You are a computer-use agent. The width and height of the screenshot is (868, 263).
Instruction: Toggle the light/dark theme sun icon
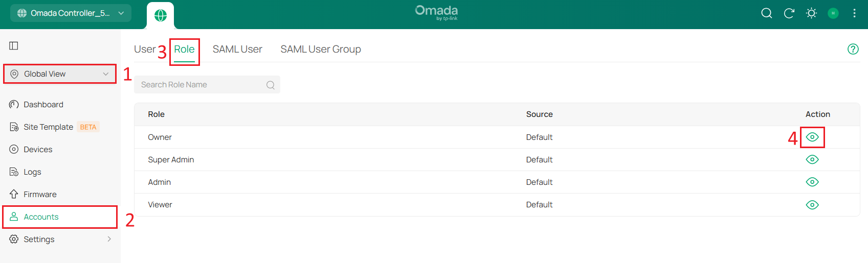pyautogui.click(x=811, y=13)
